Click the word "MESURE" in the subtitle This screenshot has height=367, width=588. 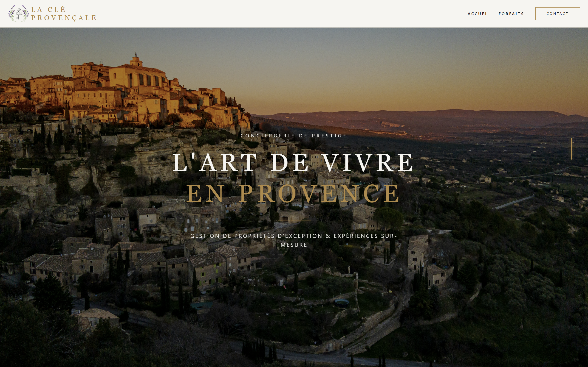point(294,245)
